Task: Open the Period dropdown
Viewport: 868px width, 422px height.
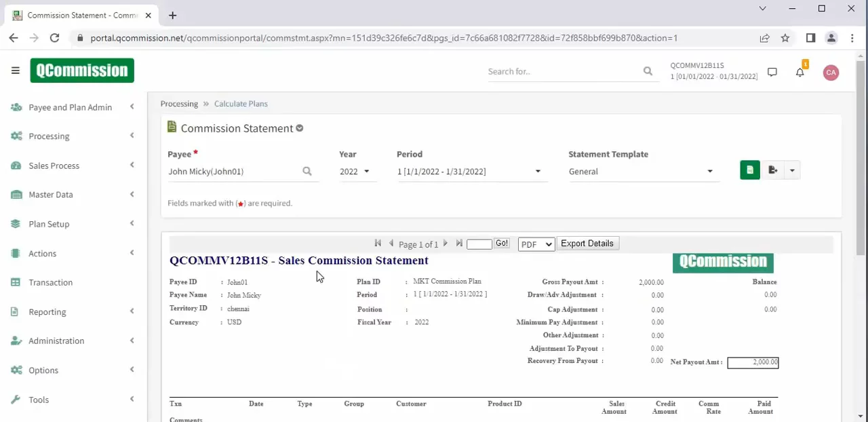Action: pos(469,172)
